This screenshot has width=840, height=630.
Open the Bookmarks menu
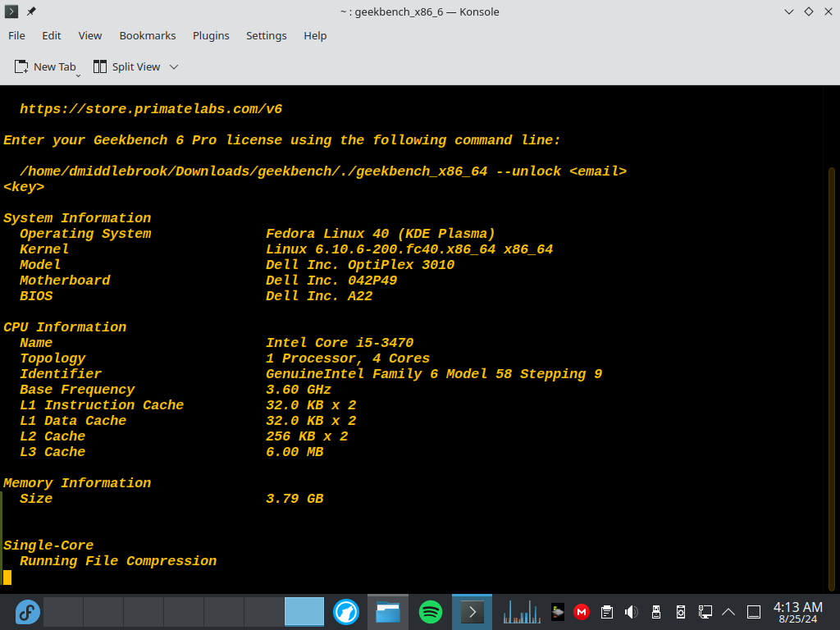click(x=148, y=35)
